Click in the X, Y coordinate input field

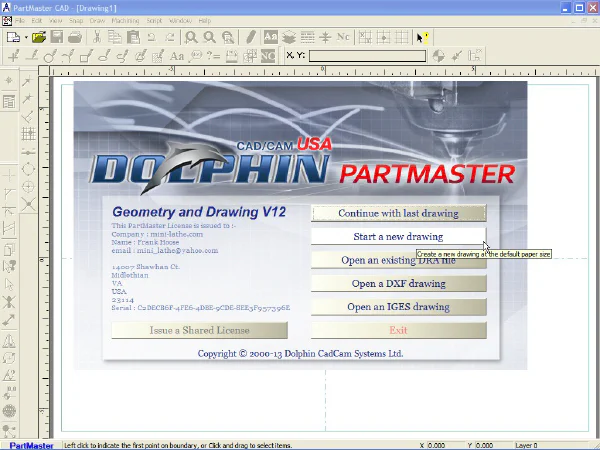[x=367, y=56]
